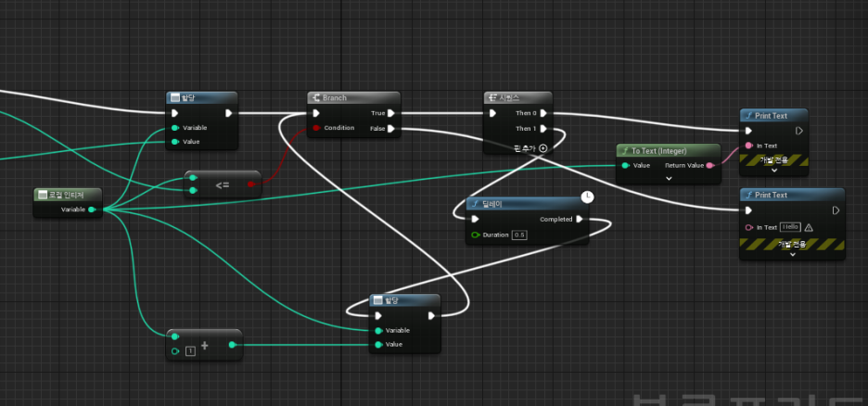Click the 시퀀스 node's input execution pin
The height and width of the screenshot is (406, 868).
[x=492, y=113]
